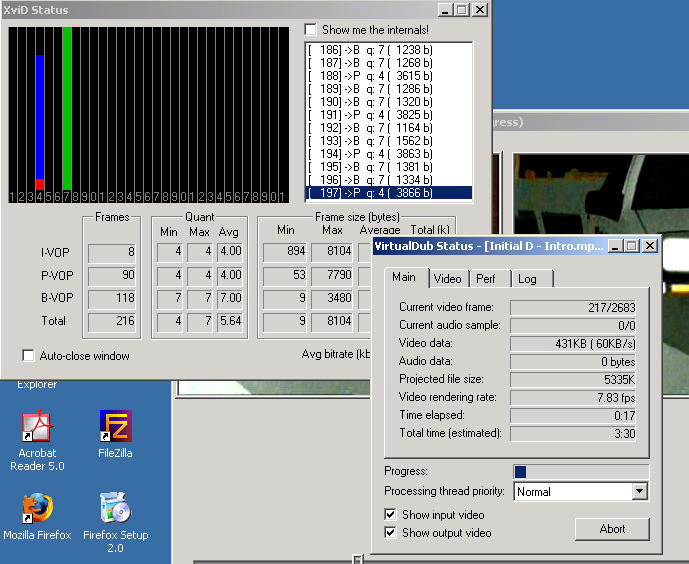The image size is (689, 564).
Task: Select frame 191 row with 3825 b
Action: pos(388,115)
